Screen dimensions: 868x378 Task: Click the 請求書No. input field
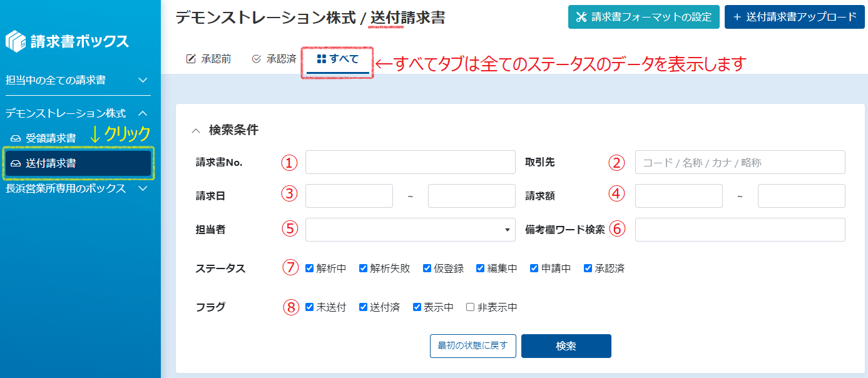[410, 162]
